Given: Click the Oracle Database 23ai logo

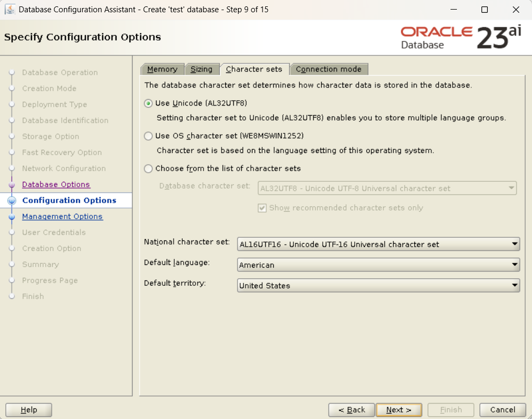Looking at the screenshot, I should tap(461, 37).
